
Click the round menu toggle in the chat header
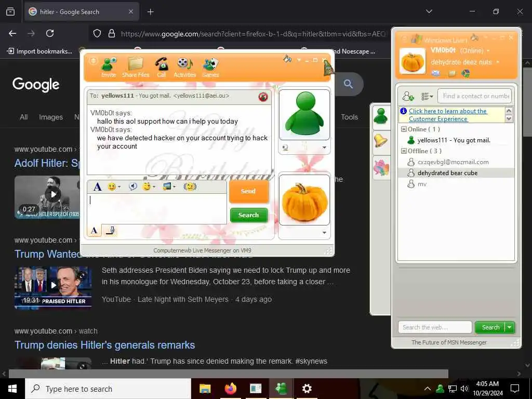tap(94, 61)
